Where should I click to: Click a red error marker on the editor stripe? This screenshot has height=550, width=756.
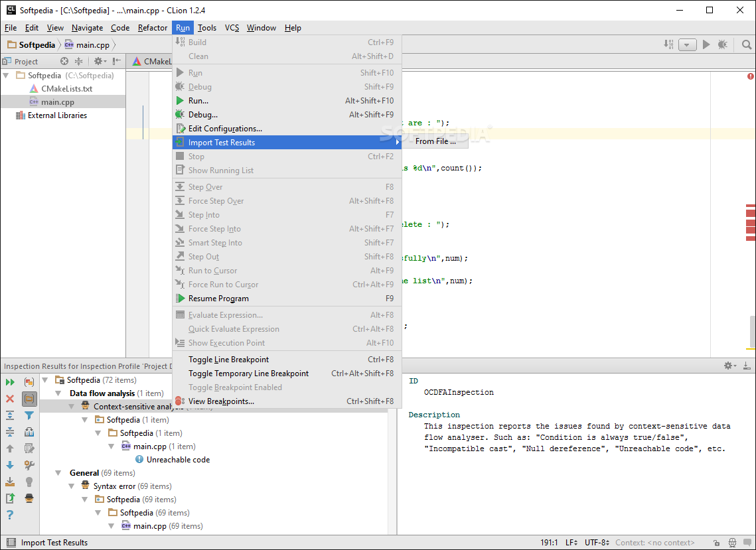point(751,212)
